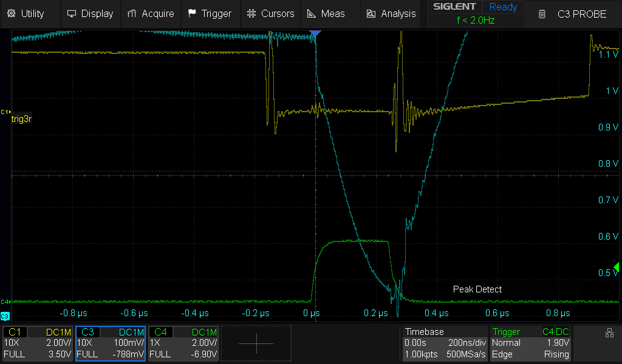
Task: Click the network status icon
Action: click(609, 332)
